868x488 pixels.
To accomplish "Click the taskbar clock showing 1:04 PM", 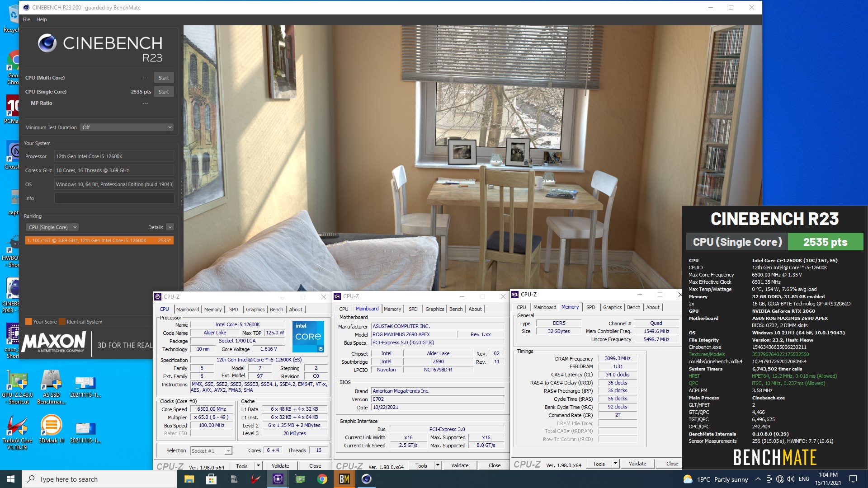I will (x=828, y=479).
